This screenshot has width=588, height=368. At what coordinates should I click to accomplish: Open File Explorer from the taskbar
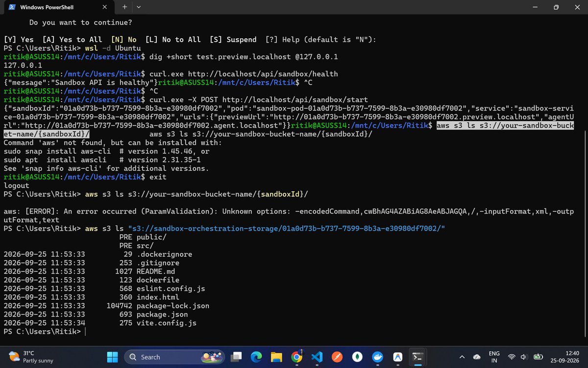pyautogui.click(x=277, y=357)
